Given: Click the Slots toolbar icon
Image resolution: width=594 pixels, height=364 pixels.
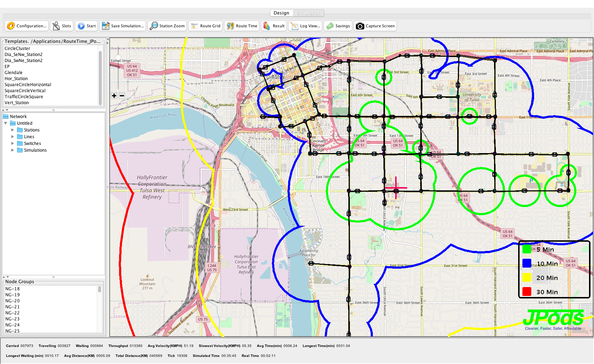Looking at the screenshot, I should click(56, 26).
